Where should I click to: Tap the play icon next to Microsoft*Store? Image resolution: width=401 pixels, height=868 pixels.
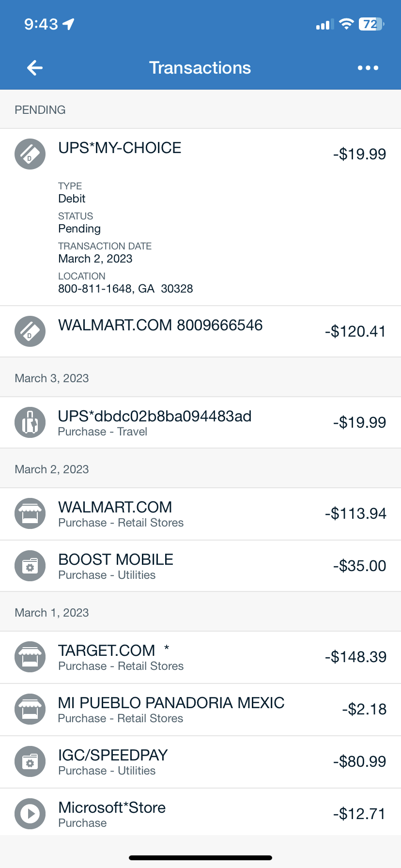tap(30, 814)
